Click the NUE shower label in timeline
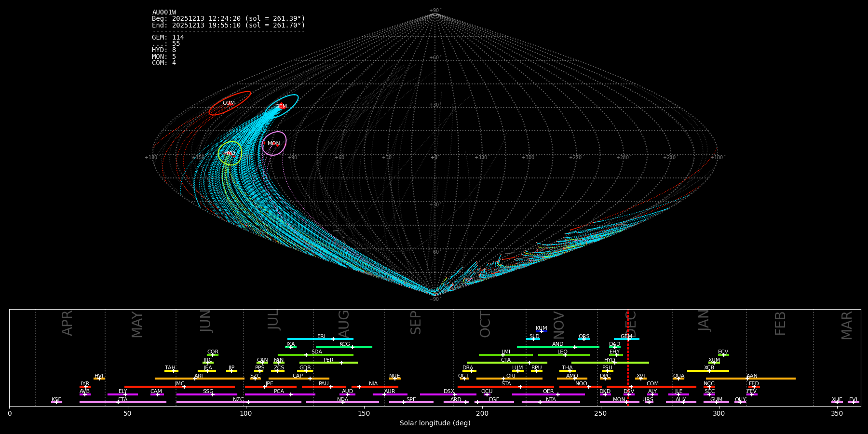 tap(394, 376)
